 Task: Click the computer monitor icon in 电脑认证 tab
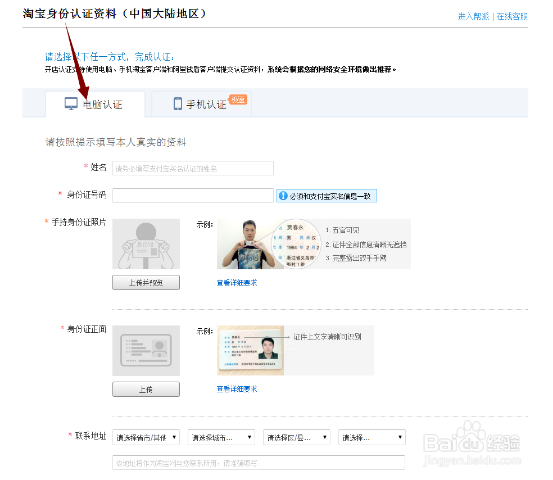pyautogui.click(x=71, y=104)
